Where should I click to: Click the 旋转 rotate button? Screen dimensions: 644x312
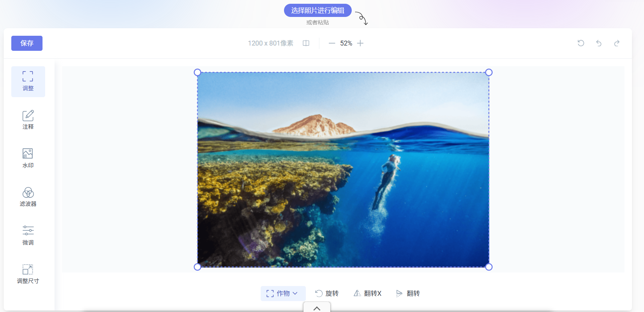327,293
